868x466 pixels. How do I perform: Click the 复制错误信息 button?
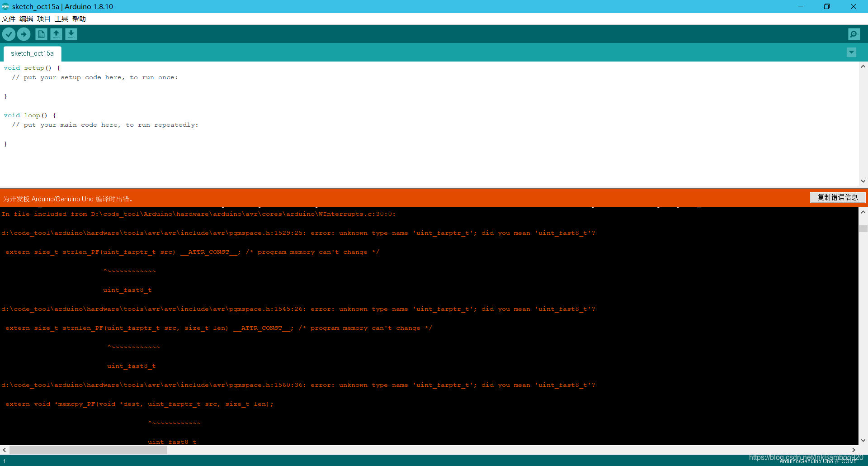837,198
